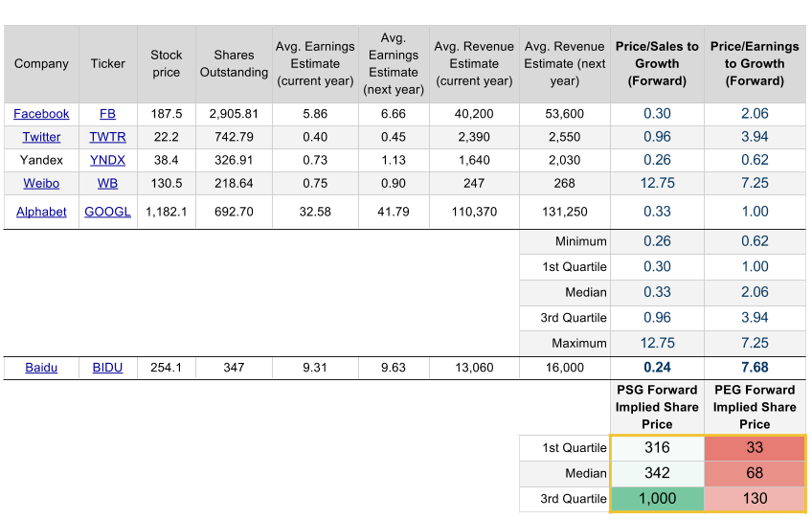Click the PSG Forward Implied Share Price header

(657, 407)
